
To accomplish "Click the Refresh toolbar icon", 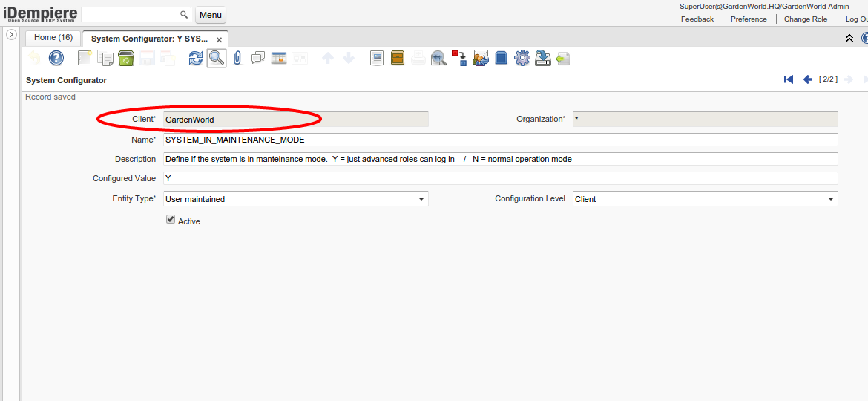I will tap(195, 58).
